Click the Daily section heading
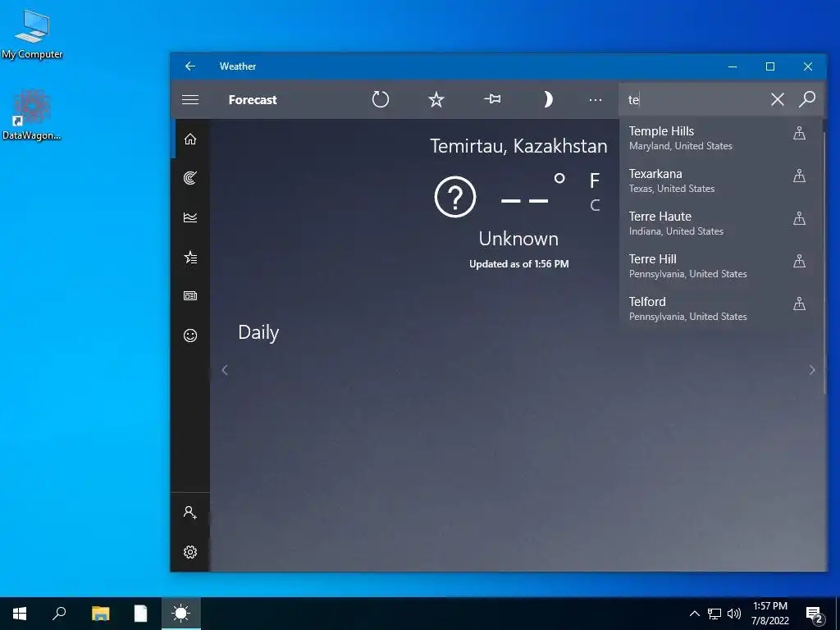Viewport: 840px width, 630px height. (x=258, y=333)
